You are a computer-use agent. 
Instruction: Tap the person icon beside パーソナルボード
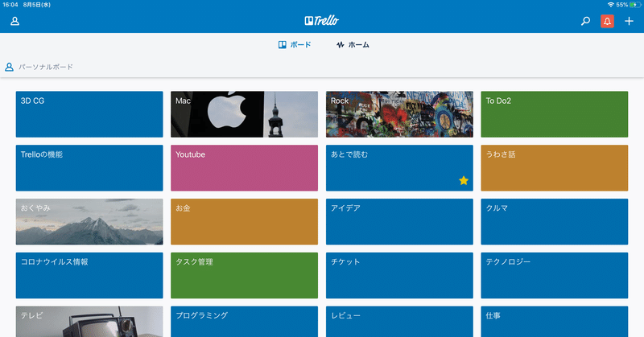(9, 67)
